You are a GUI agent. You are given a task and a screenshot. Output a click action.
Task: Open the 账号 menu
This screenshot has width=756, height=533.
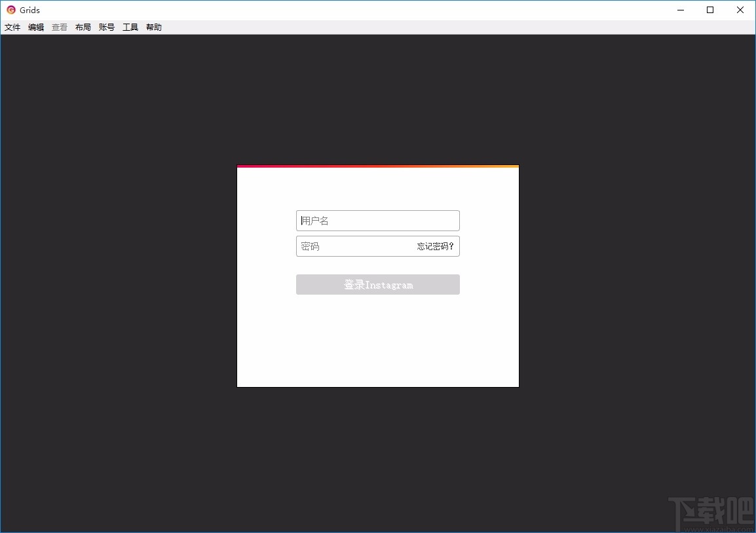point(107,28)
